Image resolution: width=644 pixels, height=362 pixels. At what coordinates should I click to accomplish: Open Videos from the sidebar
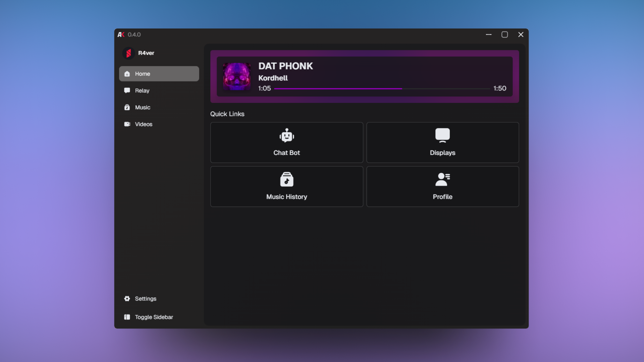point(143,124)
